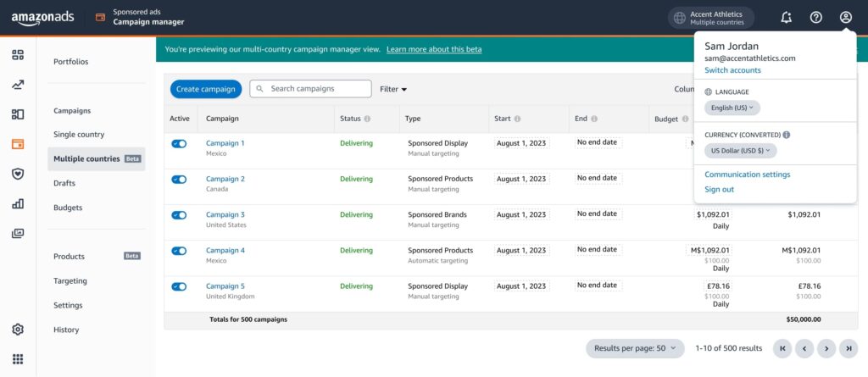The height and width of the screenshot is (377, 868).
Task: Open Campaign 3 end date field
Action: pyautogui.click(x=598, y=213)
